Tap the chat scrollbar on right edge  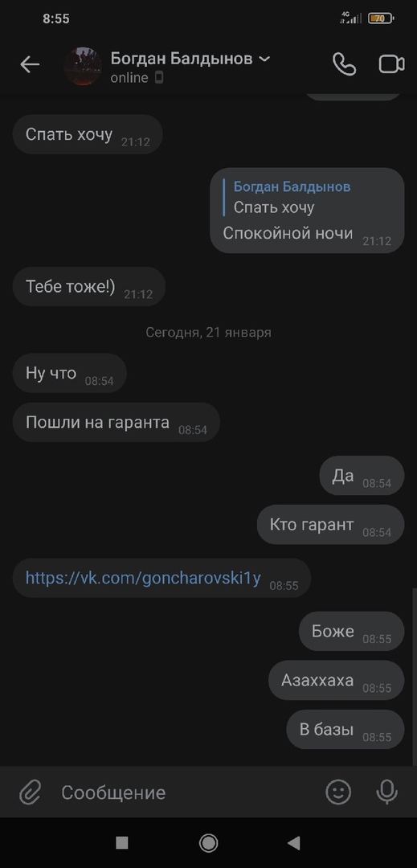click(415, 675)
